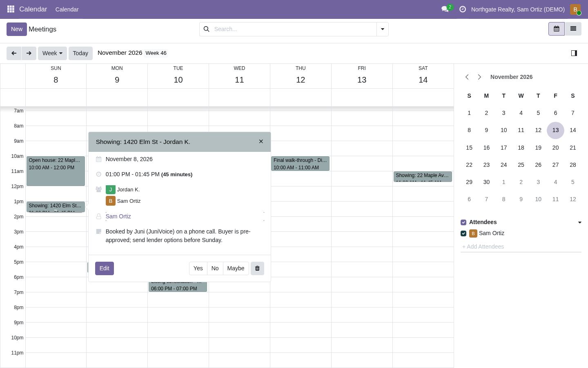
Task: Toggle all Attendees checkbox
Action: coord(463,222)
